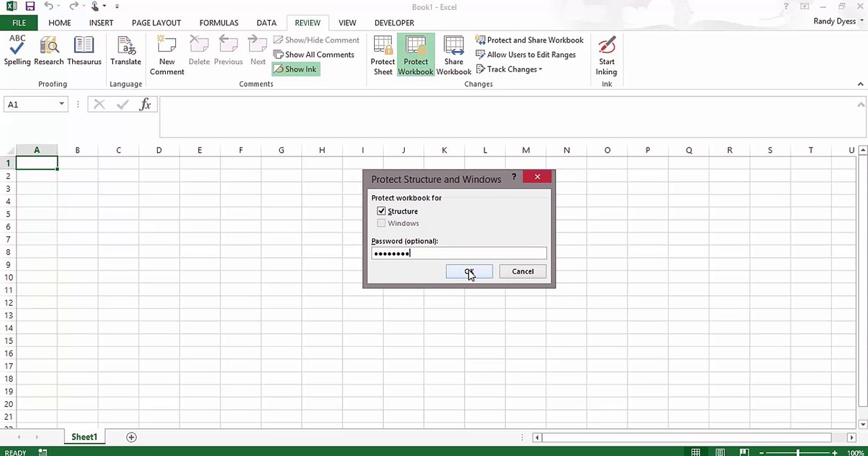This screenshot has height=456, width=868.
Task: Click the Randy Dyess account name
Action: (834, 21)
